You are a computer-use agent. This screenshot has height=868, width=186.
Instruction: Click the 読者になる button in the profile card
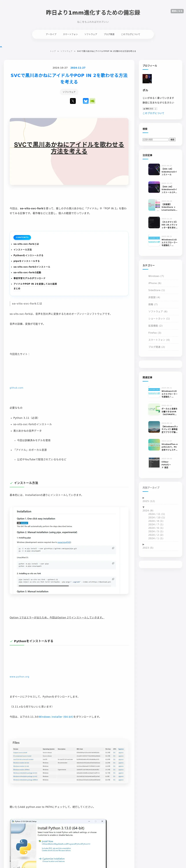[148, 109]
